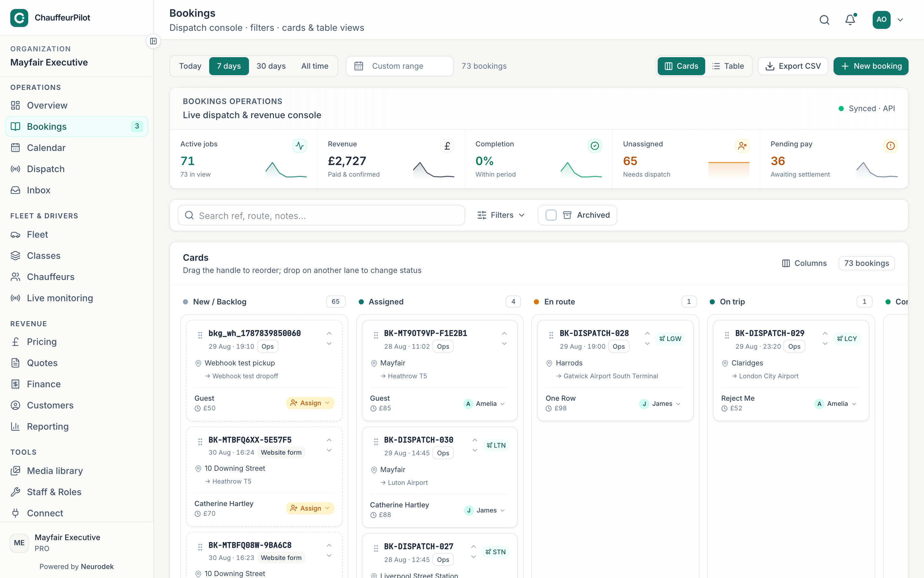Image resolution: width=924 pixels, height=578 pixels.
Task: Open the Filters dropdown
Action: click(x=501, y=215)
